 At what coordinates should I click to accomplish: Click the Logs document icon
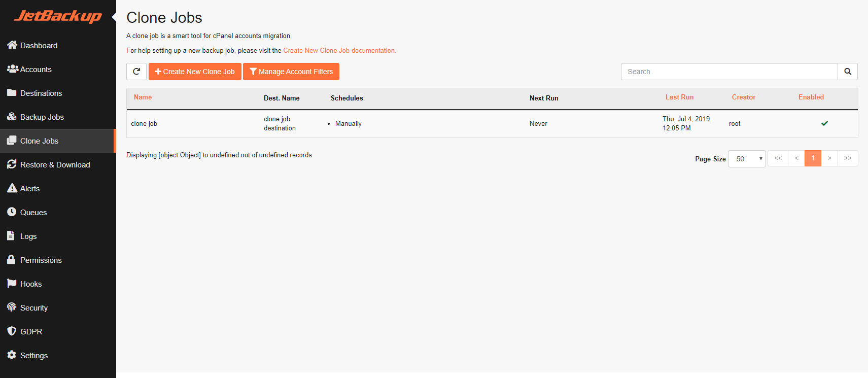pos(11,236)
